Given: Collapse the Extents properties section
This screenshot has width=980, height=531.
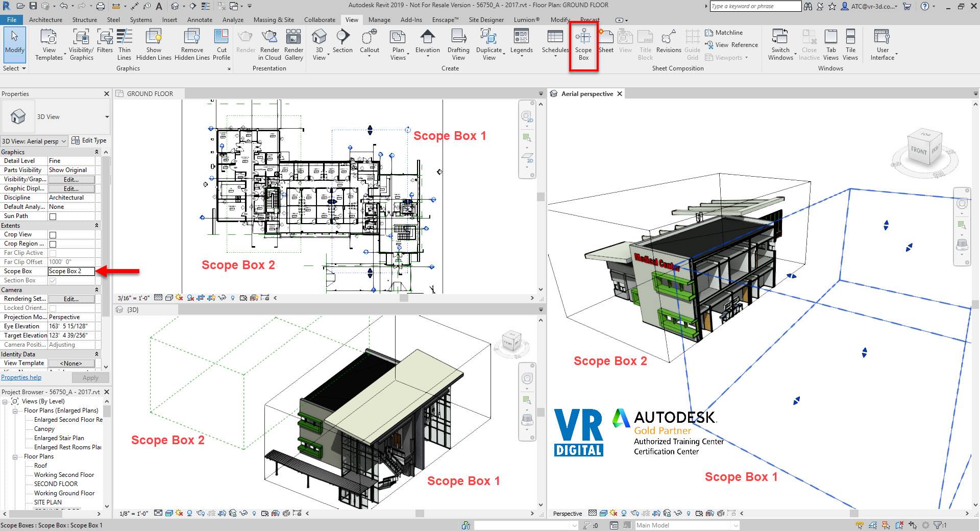Looking at the screenshot, I should click(96, 226).
